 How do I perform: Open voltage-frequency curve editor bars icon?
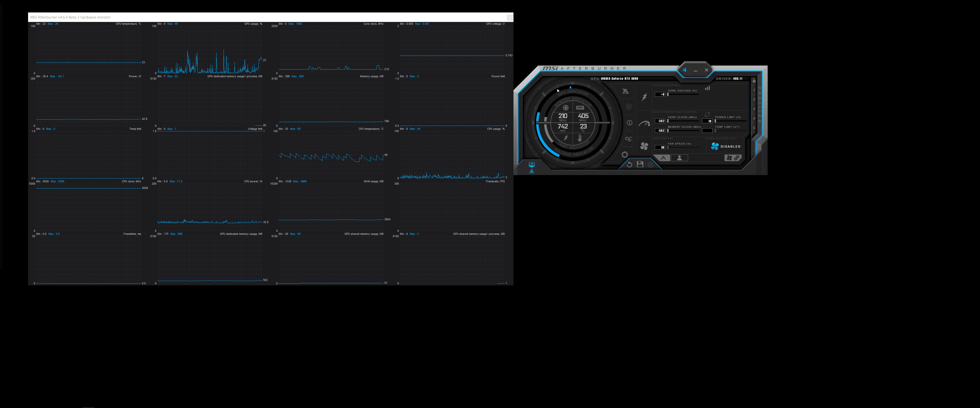[707, 88]
